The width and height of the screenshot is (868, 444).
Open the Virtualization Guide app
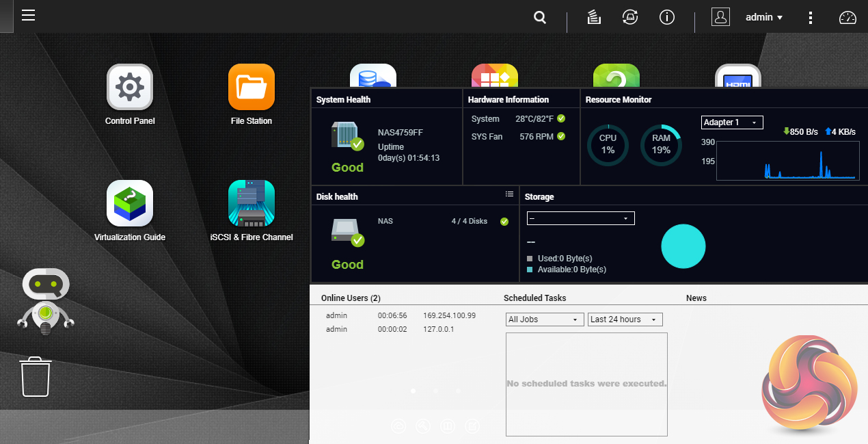point(130,203)
